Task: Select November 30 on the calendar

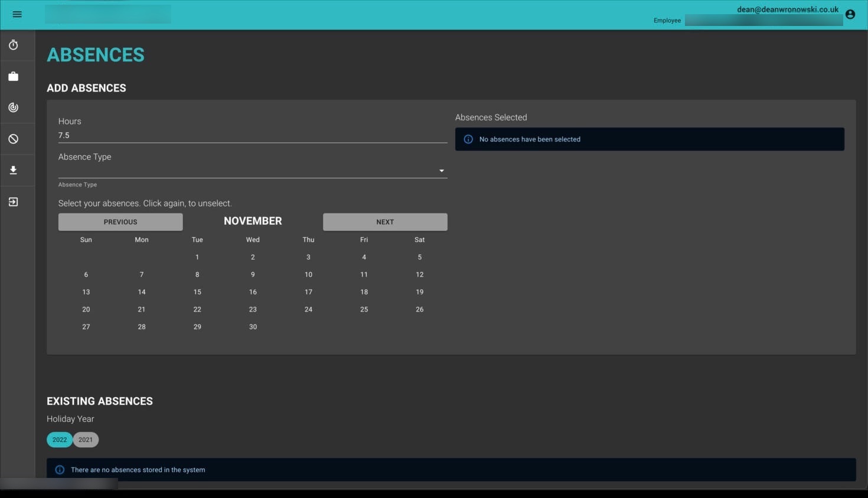Action: point(253,327)
